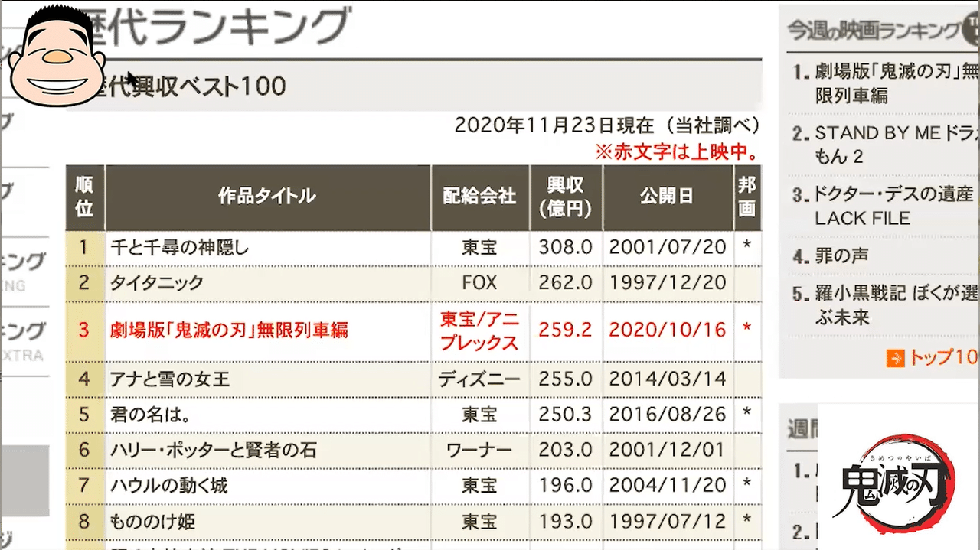Open 羅小黒戦記 ぼくが選ぶ未来 sidebar entry
Image resolution: width=980 pixels, height=550 pixels.
888,304
